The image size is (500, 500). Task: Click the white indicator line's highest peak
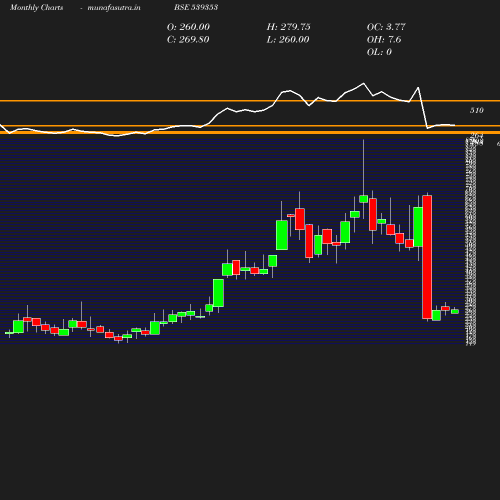[x=363, y=83]
